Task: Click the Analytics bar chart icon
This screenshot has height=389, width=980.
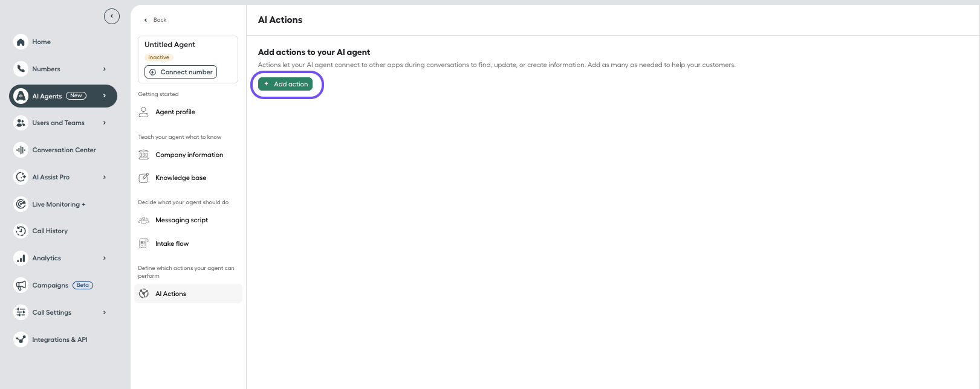Action: click(x=21, y=258)
